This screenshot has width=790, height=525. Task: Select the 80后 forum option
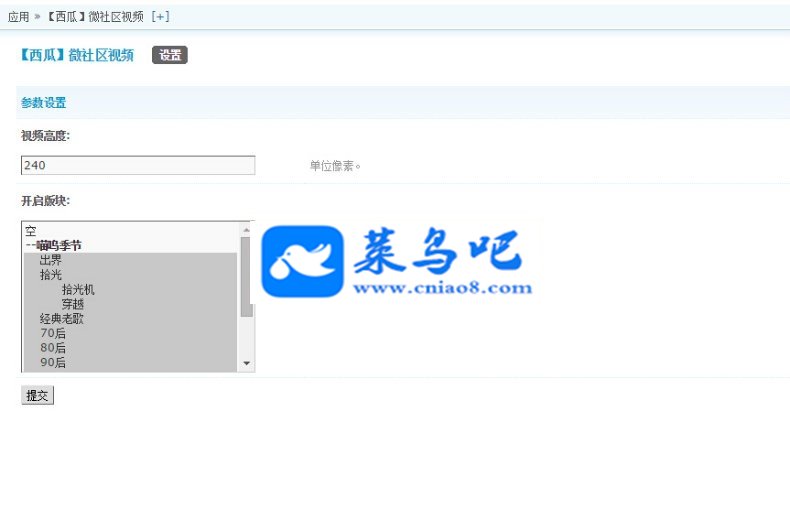coord(130,348)
